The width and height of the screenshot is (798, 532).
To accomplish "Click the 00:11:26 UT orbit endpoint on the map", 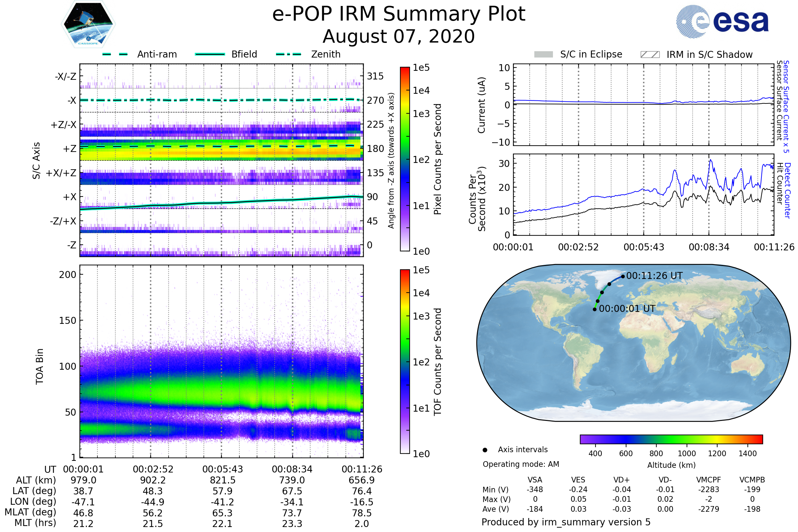I will 623,277.
